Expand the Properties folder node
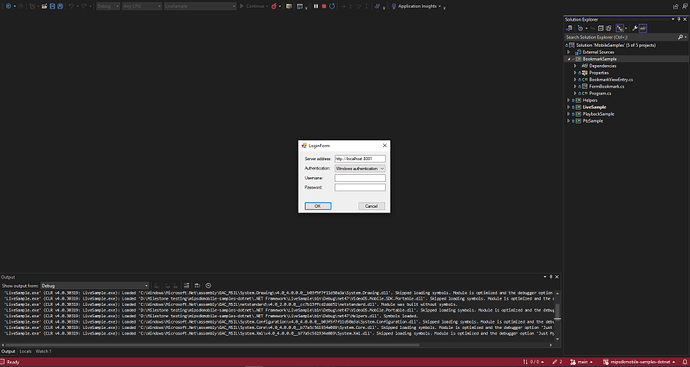The height and width of the screenshot is (367, 690). pos(575,73)
